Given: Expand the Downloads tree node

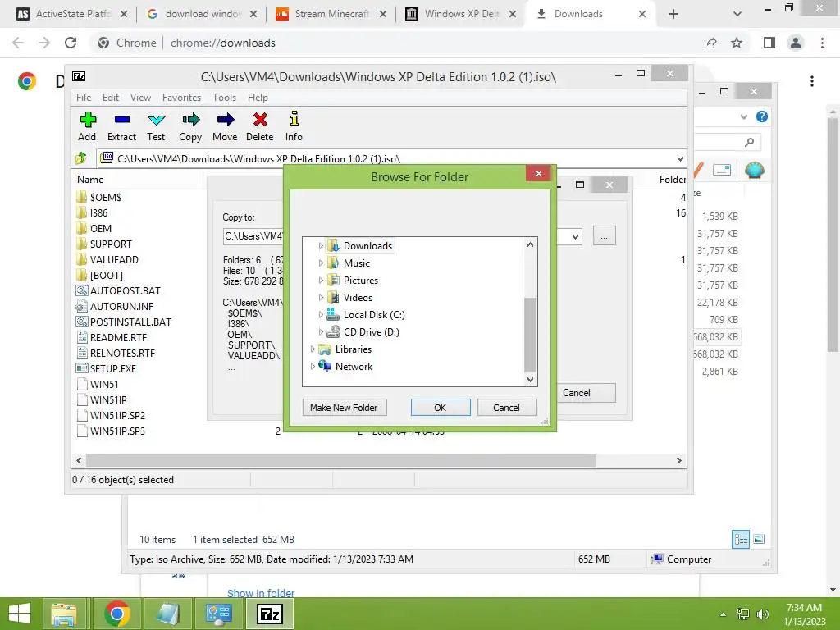Looking at the screenshot, I should click(x=321, y=246).
